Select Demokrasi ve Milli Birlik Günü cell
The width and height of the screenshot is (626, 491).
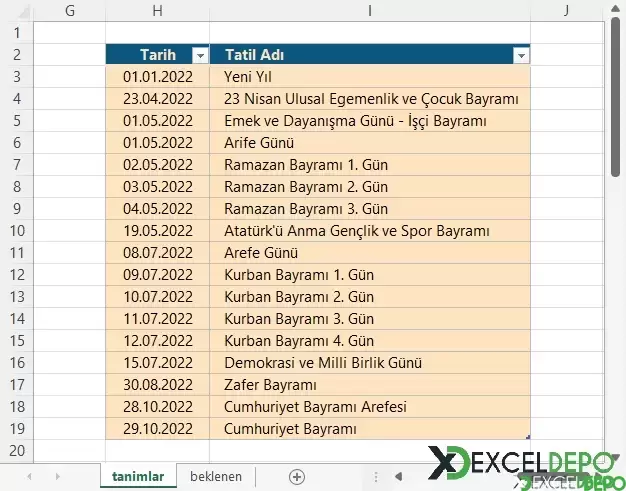[370, 362]
